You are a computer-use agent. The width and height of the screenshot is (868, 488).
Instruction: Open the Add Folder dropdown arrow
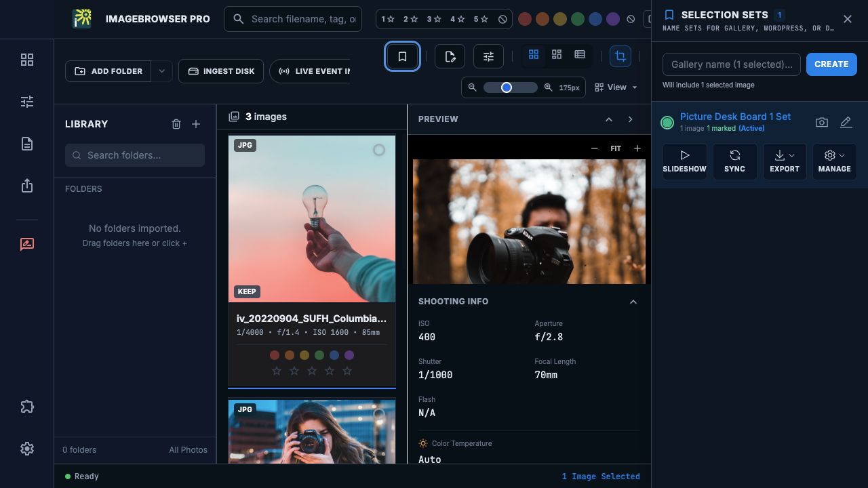tap(161, 71)
